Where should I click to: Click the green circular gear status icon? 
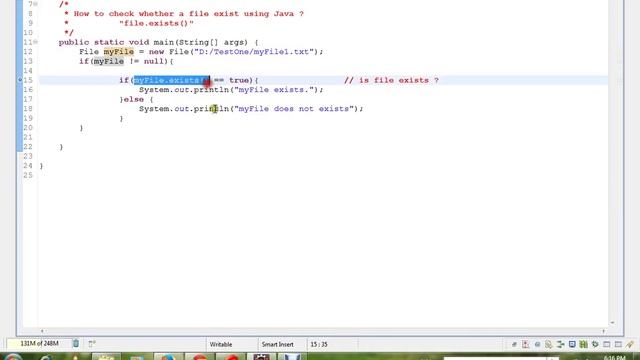click(595, 344)
